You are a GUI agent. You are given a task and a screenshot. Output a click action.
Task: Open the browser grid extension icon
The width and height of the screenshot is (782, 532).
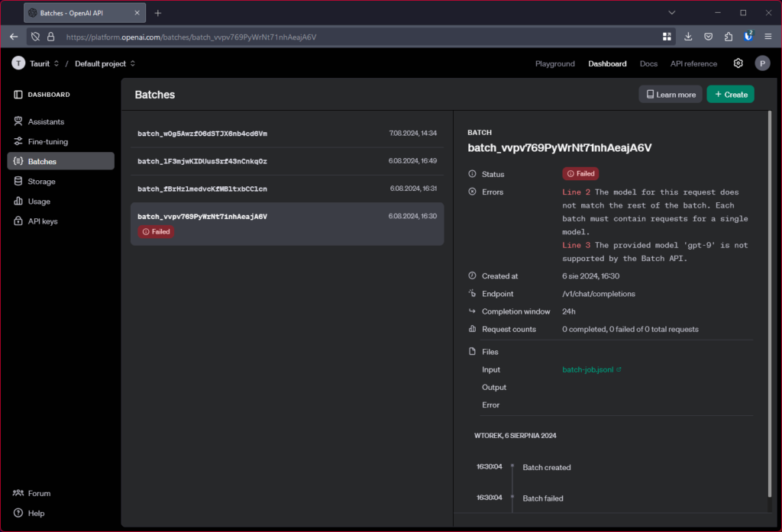[667, 37]
